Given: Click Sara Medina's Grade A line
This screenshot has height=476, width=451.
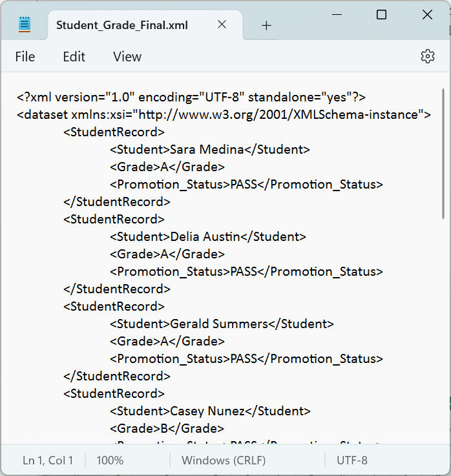Looking at the screenshot, I should pos(167,167).
